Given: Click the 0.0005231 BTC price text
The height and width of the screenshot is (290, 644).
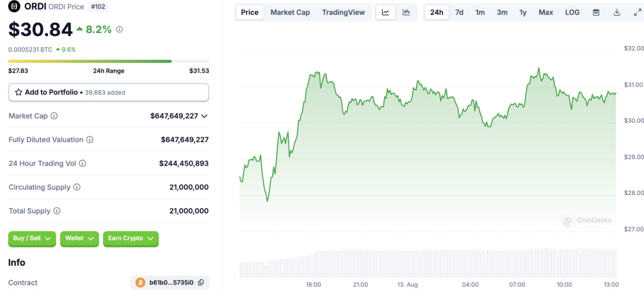Looking at the screenshot, I should pos(30,50).
